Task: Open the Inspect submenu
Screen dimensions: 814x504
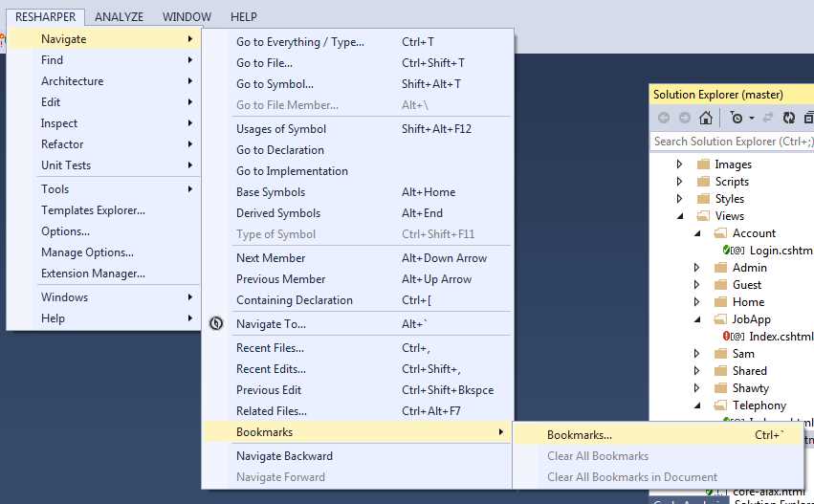Action: [x=104, y=123]
